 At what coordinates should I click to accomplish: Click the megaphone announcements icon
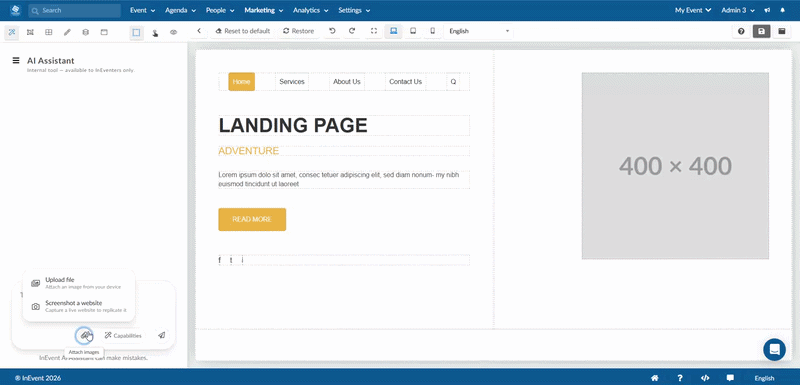pyautogui.click(x=767, y=10)
